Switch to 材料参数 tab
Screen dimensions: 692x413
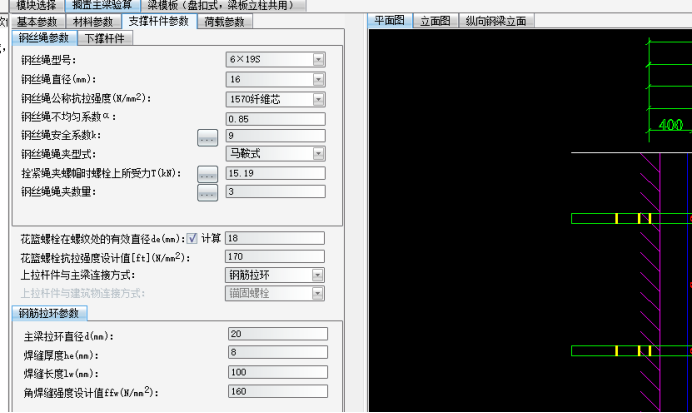(x=93, y=22)
